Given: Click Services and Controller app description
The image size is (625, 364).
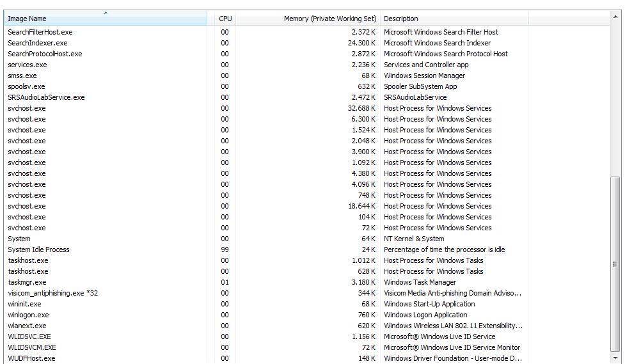Looking at the screenshot, I should coord(426,65).
